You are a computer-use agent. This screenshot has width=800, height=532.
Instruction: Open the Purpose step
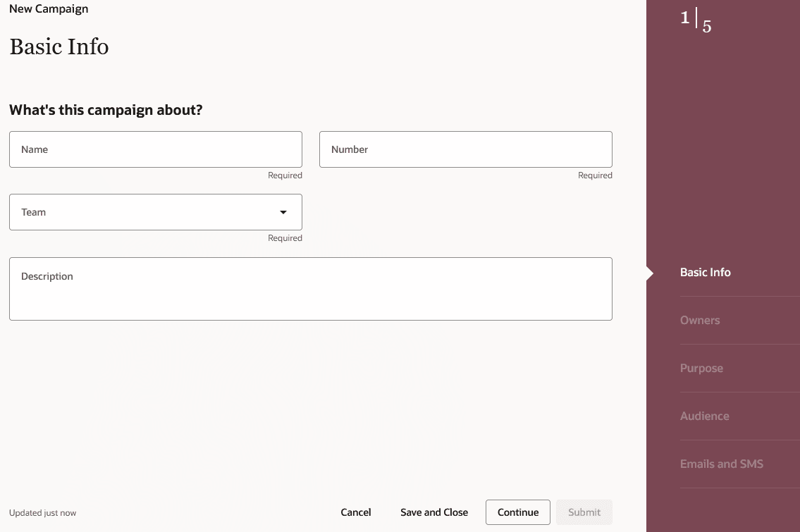pyautogui.click(x=701, y=368)
